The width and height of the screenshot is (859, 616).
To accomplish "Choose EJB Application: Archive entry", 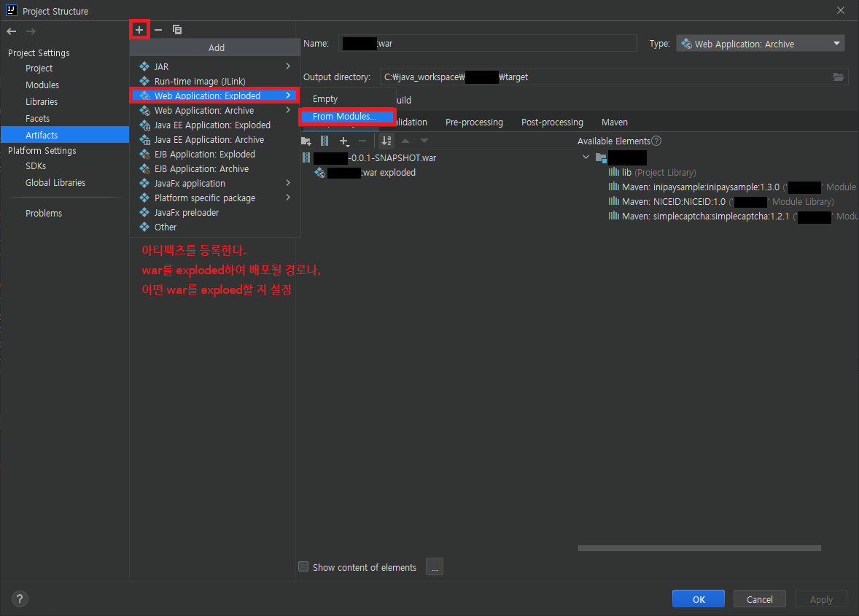I will tap(214, 168).
